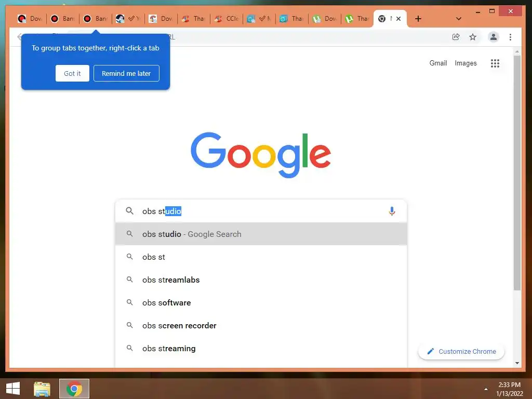Switch to the uTorrent 'Tha' tab
Image resolution: width=532 pixels, height=399 pixels.
click(357, 19)
